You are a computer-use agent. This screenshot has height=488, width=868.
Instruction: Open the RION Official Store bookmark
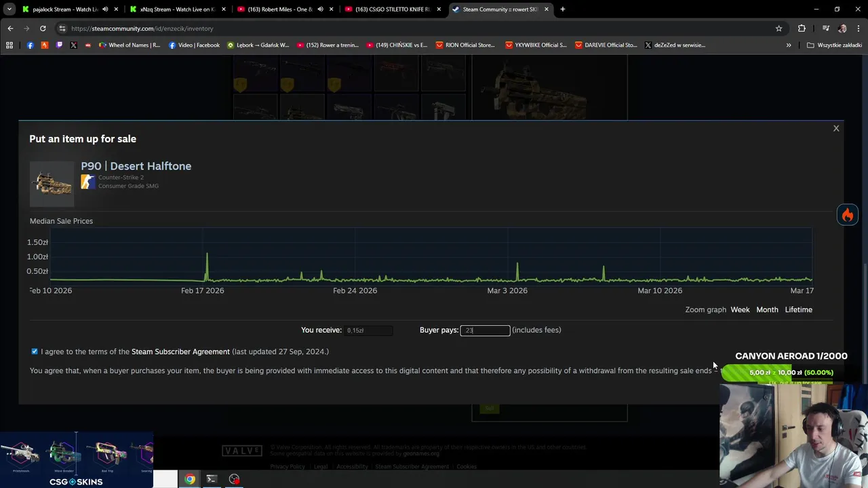point(465,45)
